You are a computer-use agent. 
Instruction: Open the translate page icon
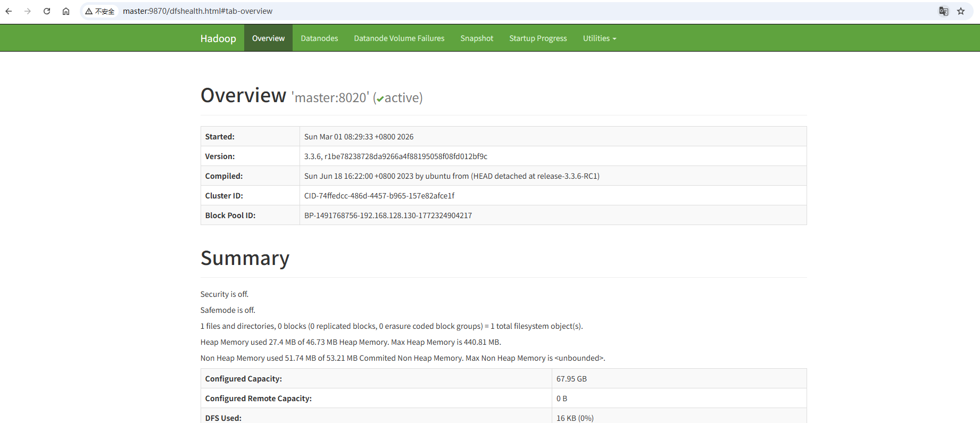(x=944, y=11)
